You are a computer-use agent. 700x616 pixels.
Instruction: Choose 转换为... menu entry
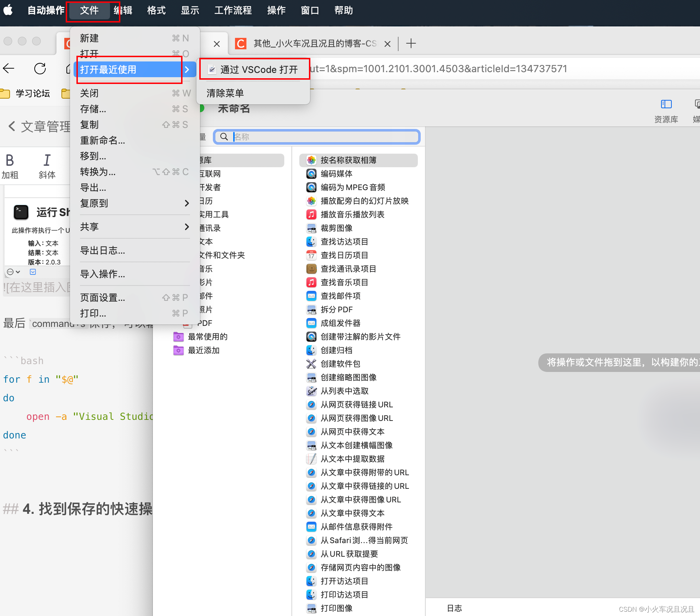pyautogui.click(x=135, y=172)
